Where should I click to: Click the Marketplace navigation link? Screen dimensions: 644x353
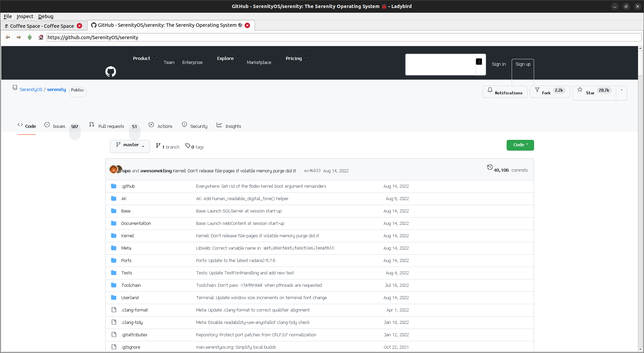259,62
